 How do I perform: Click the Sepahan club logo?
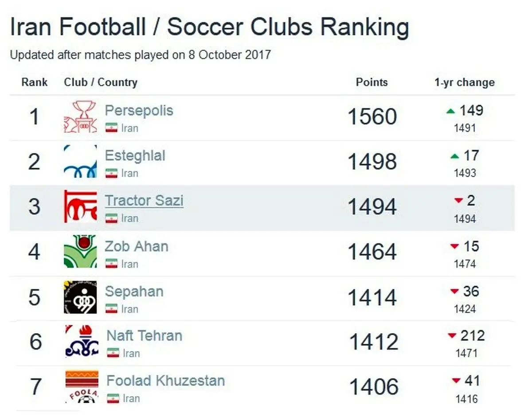pyautogui.click(x=80, y=297)
